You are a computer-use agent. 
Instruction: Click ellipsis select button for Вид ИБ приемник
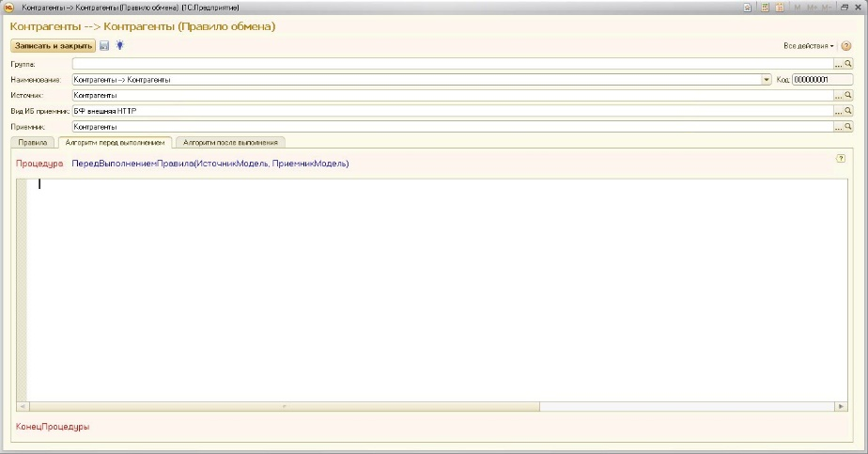[x=837, y=111]
